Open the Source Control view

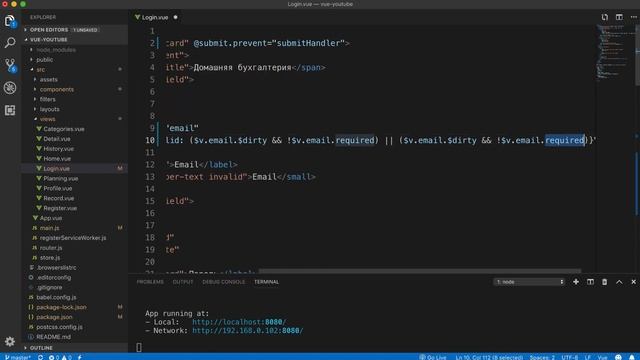point(10,65)
